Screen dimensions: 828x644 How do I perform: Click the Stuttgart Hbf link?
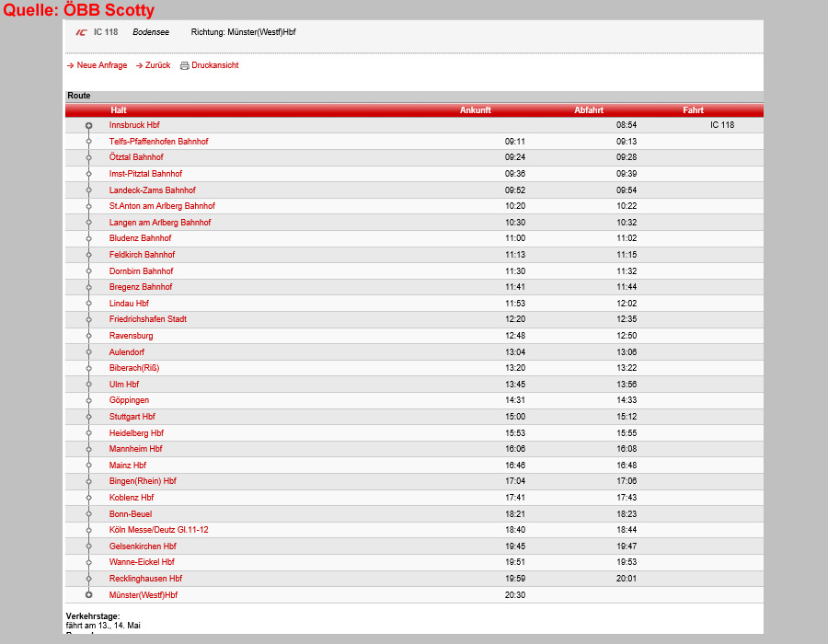(132, 417)
